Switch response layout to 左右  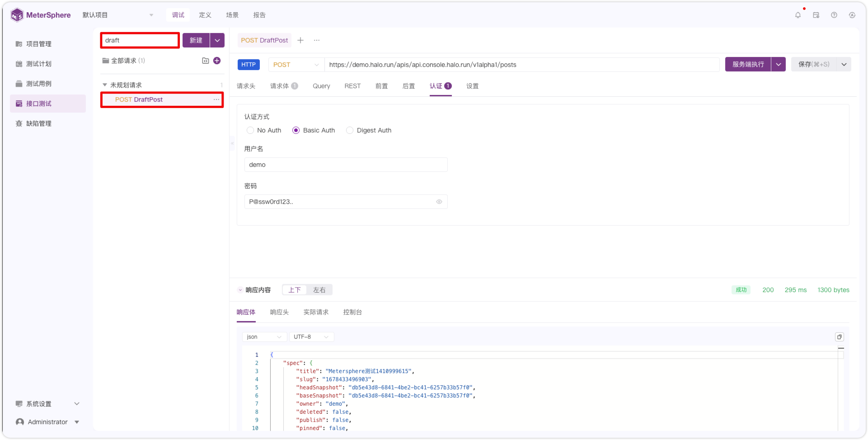coord(319,290)
